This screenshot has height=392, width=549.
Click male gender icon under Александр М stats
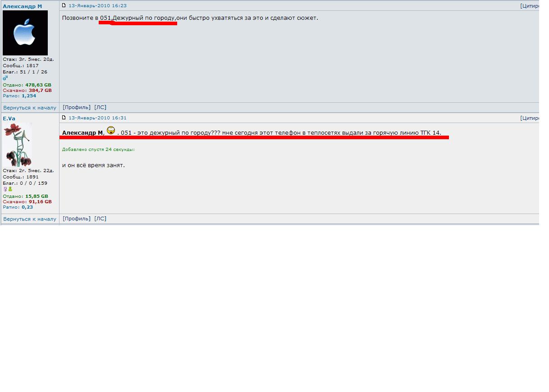(x=5, y=78)
